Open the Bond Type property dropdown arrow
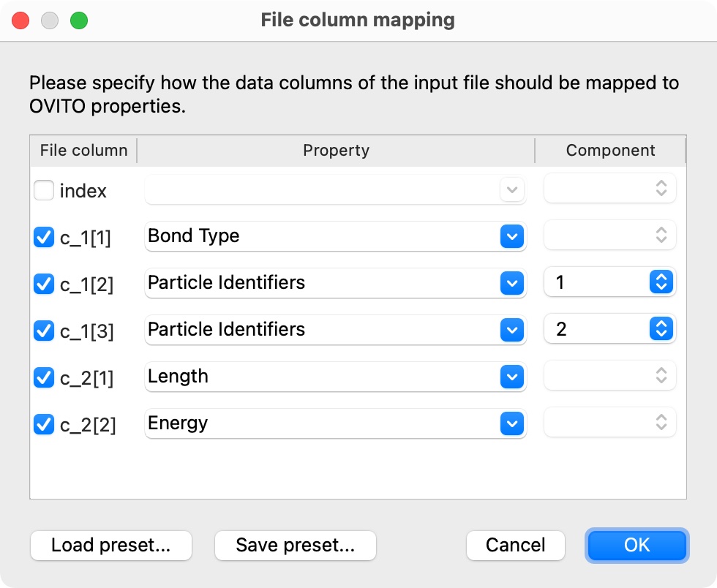The width and height of the screenshot is (717, 588). (x=511, y=236)
